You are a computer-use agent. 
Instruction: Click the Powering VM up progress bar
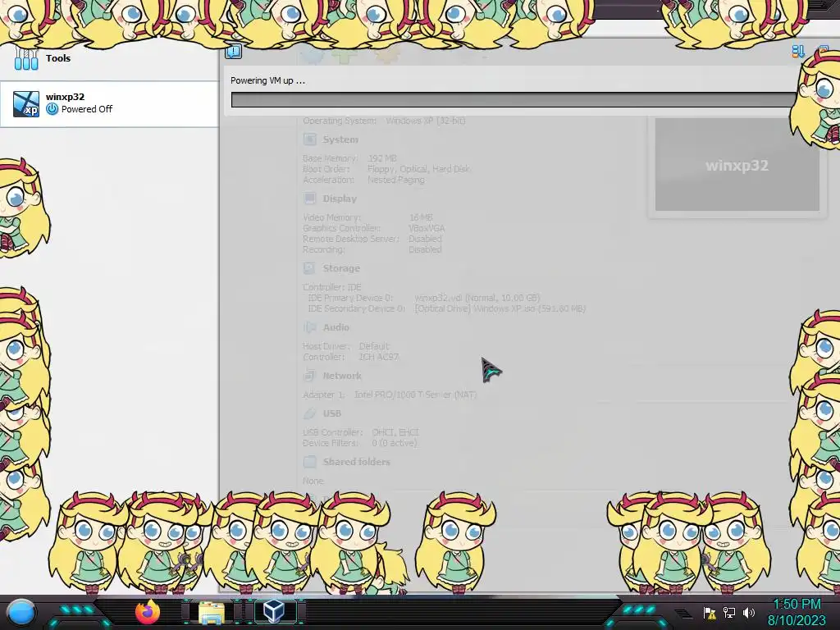514,99
